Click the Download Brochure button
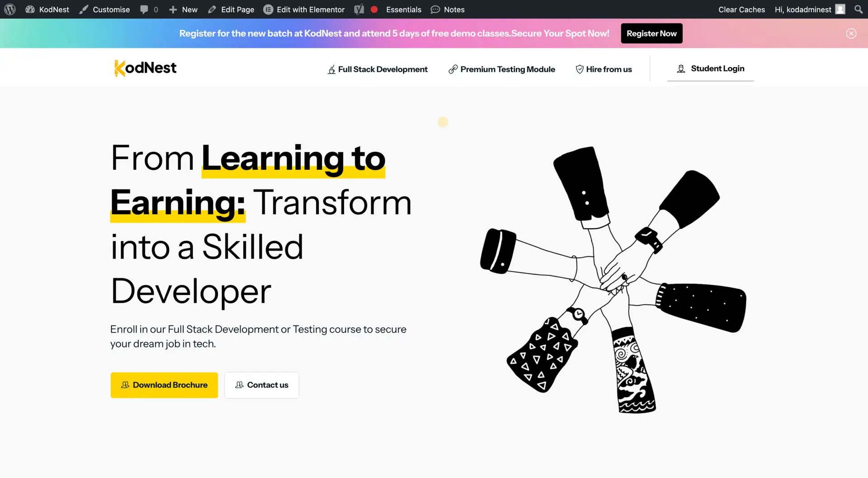Screen dimensions: 868x478 click(x=164, y=385)
